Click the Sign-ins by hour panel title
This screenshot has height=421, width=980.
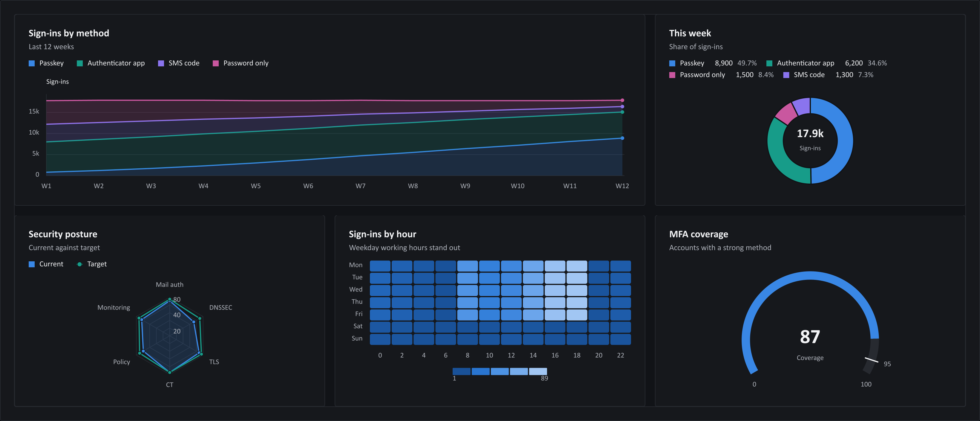pyautogui.click(x=382, y=234)
